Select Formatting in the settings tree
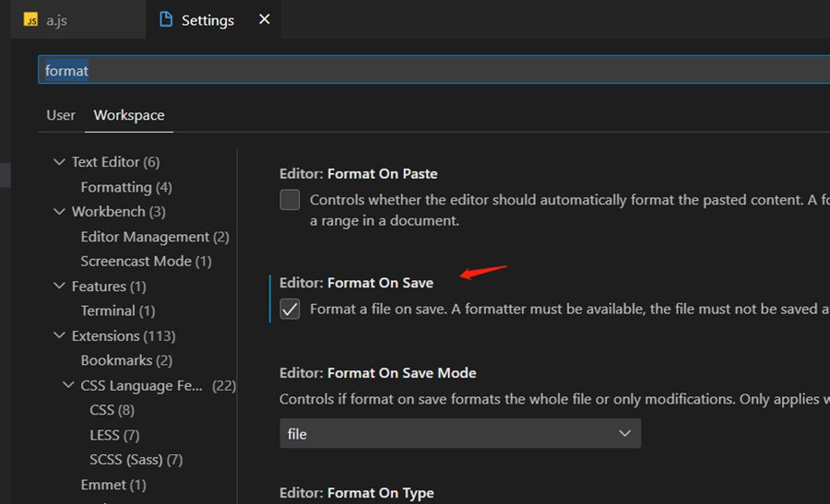Viewport: 830px width, 504px height. tap(125, 187)
